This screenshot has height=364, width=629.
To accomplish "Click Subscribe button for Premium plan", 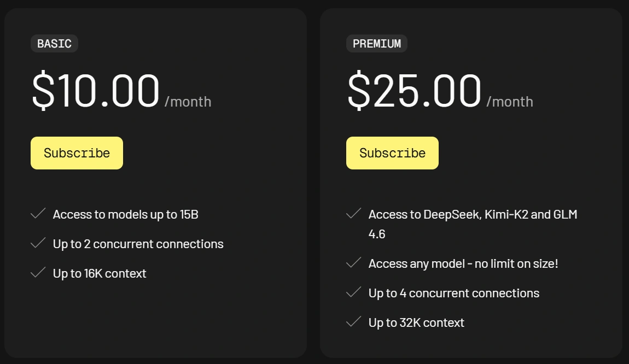I will [x=392, y=153].
